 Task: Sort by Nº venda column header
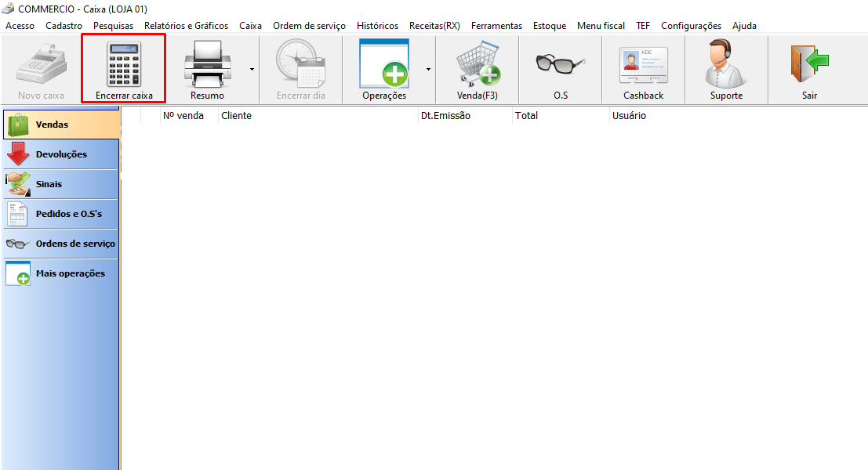click(x=189, y=116)
